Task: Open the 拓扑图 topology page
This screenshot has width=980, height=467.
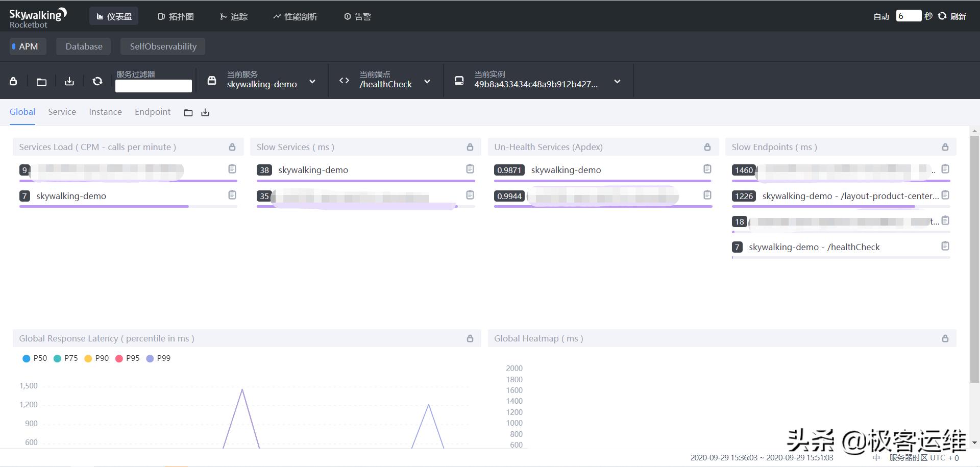Action: tap(176, 16)
